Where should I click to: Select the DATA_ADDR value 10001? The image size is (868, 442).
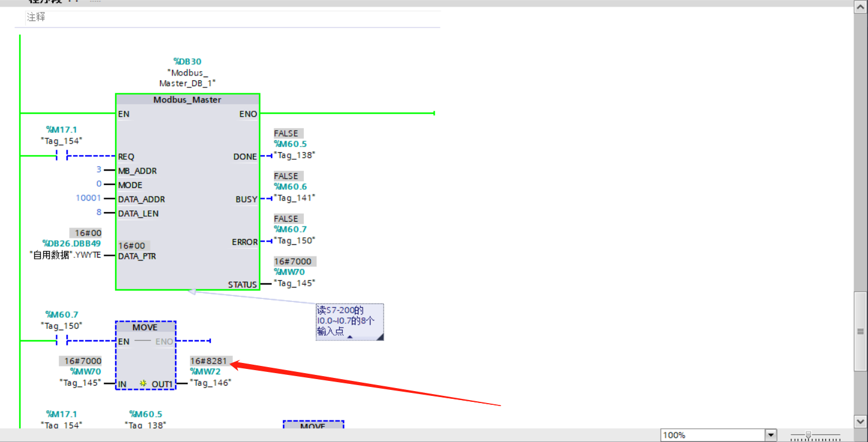click(88, 198)
